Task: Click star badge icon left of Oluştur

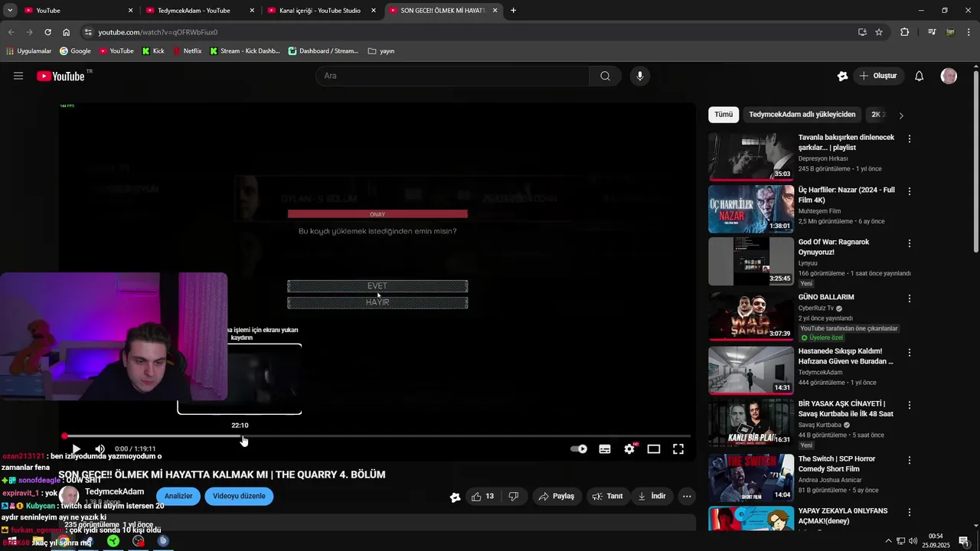Action: pos(842,76)
